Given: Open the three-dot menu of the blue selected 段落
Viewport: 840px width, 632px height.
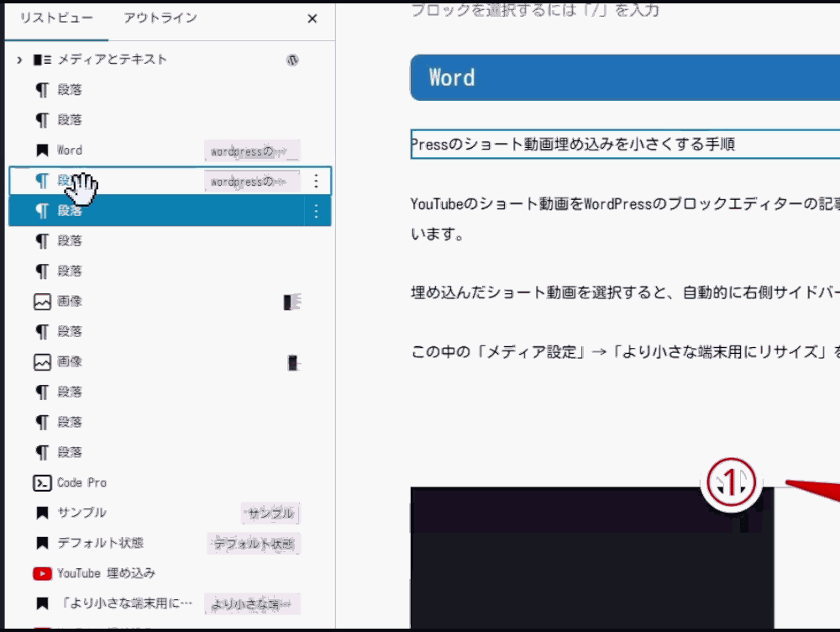Looking at the screenshot, I should 316,211.
